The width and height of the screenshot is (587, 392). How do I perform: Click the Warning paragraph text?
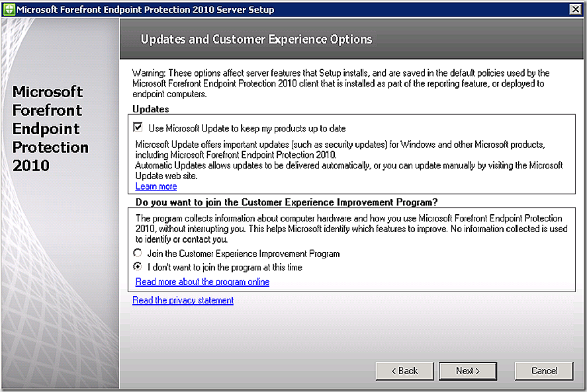[341, 83]
